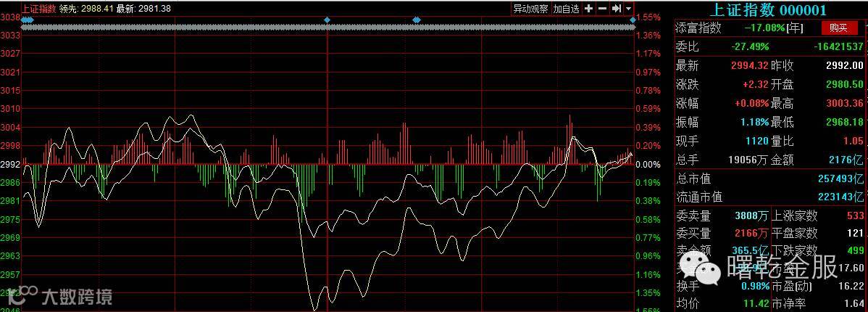Click the 流通市值 223143亿 value
The image size is (868, 312).
coord(840,197)
